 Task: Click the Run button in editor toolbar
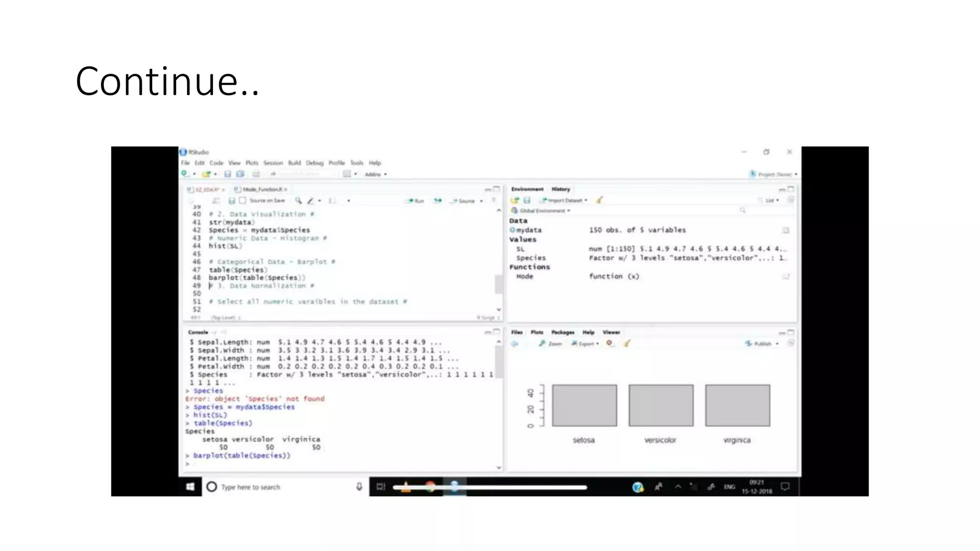tap(415, 201)
